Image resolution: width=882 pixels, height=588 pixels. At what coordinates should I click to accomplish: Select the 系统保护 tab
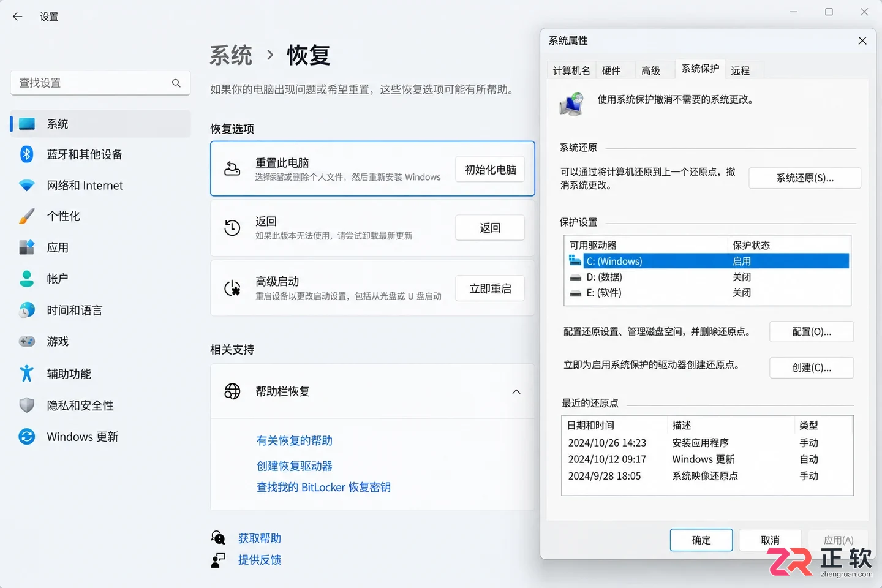(x=701, y=69)
